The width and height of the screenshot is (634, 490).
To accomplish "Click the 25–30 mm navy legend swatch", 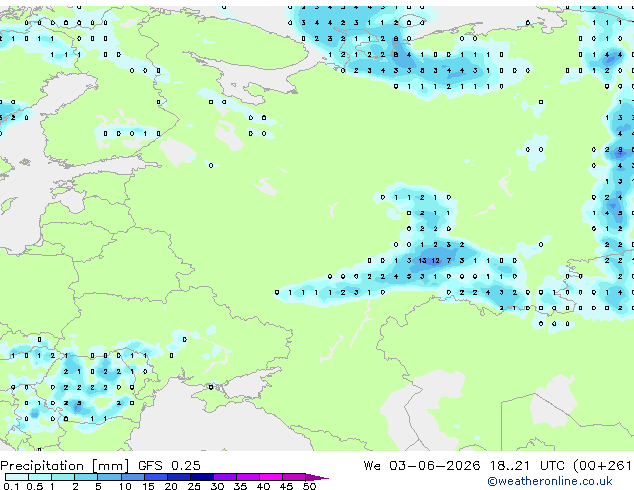I will [202, 477].
